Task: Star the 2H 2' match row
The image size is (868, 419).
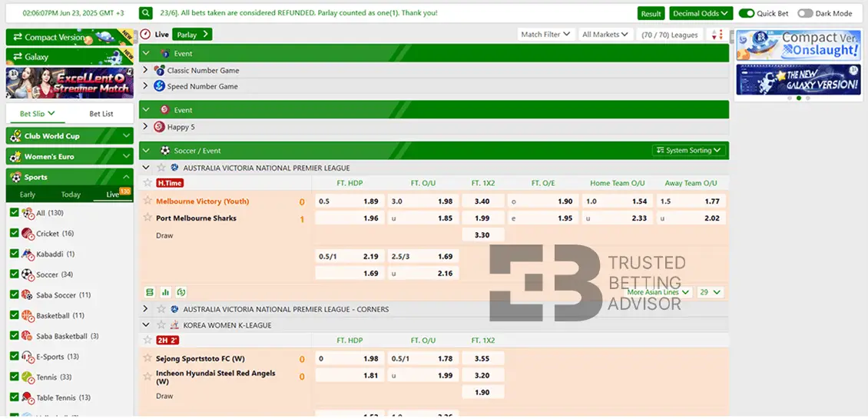Action: pyautogui.click(x=147, y=340)
